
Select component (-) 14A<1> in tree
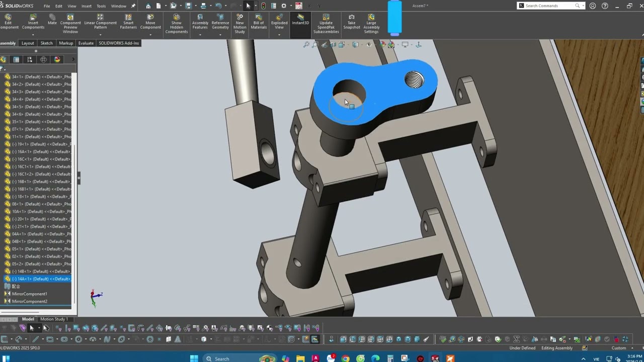tap(38, 279)
